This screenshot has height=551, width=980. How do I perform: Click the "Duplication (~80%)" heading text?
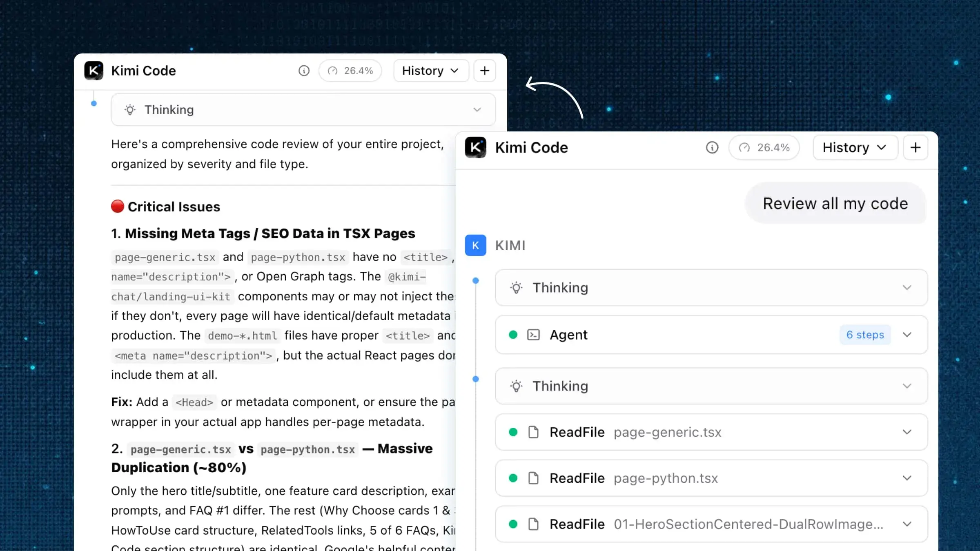point(179,468)
